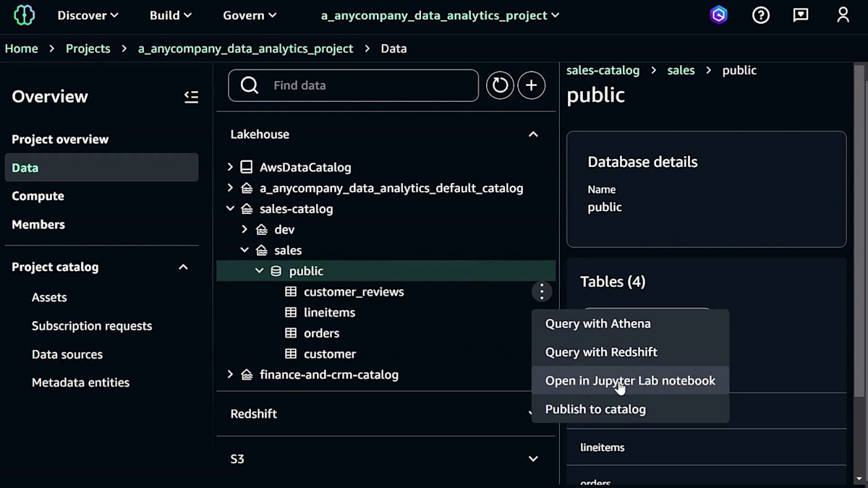
Task: Open the help question mark icon
Action: 761,15
